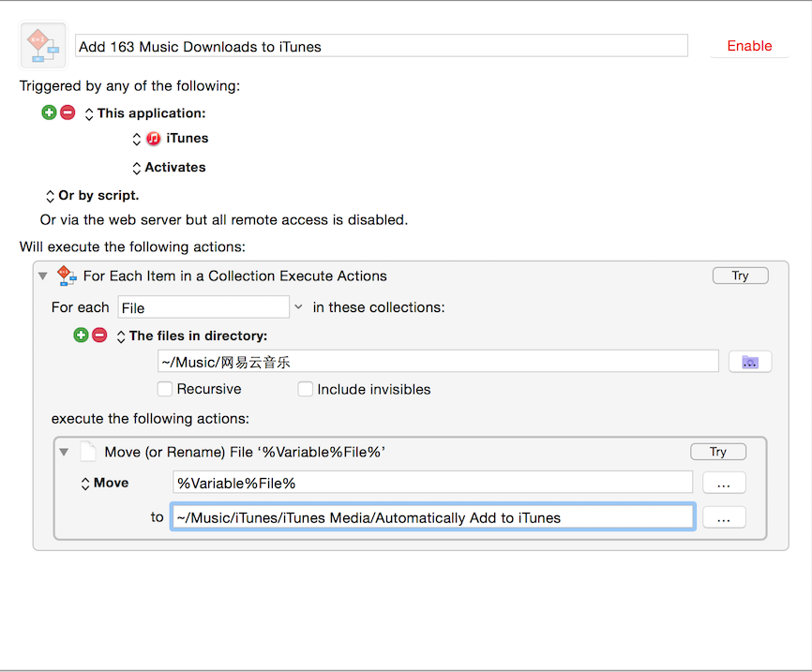
Task: Click the Automatically Add to iTunes destination field
Action: 432,516
